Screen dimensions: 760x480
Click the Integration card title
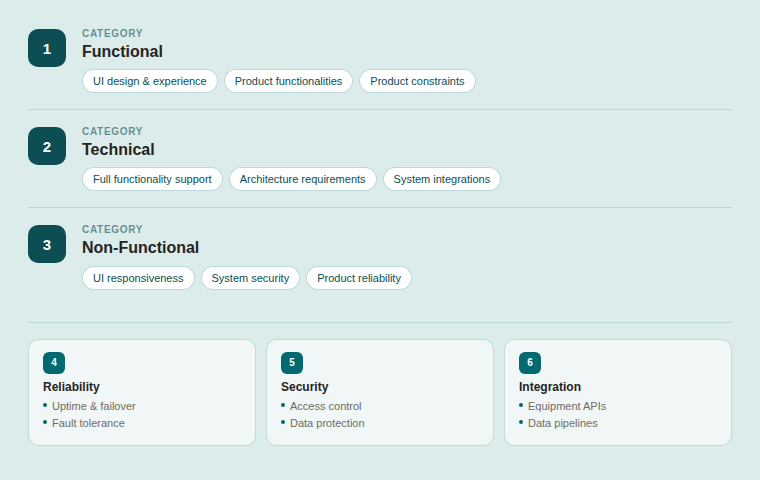point(550,386)
